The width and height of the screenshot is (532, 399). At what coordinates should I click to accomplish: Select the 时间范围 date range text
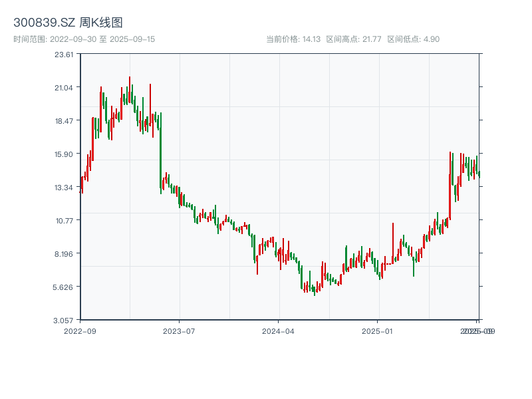(84, 39)
